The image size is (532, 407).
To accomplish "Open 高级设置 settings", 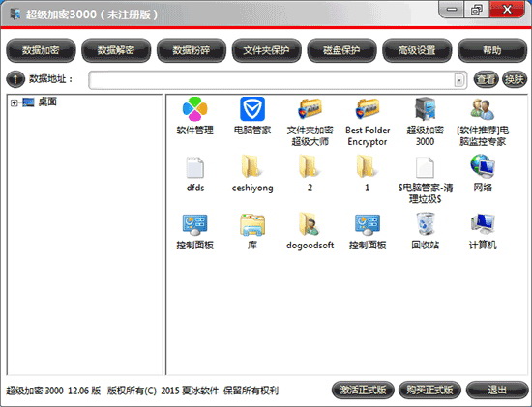I will (417, 50).
